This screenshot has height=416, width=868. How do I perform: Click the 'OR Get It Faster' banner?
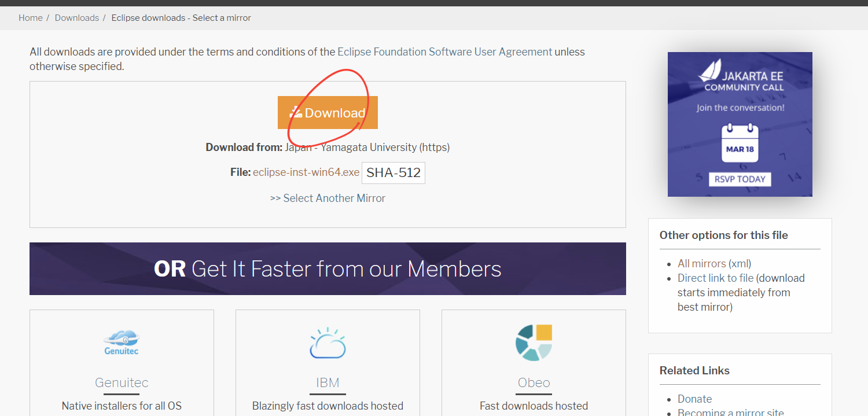[x=328, y=268]
